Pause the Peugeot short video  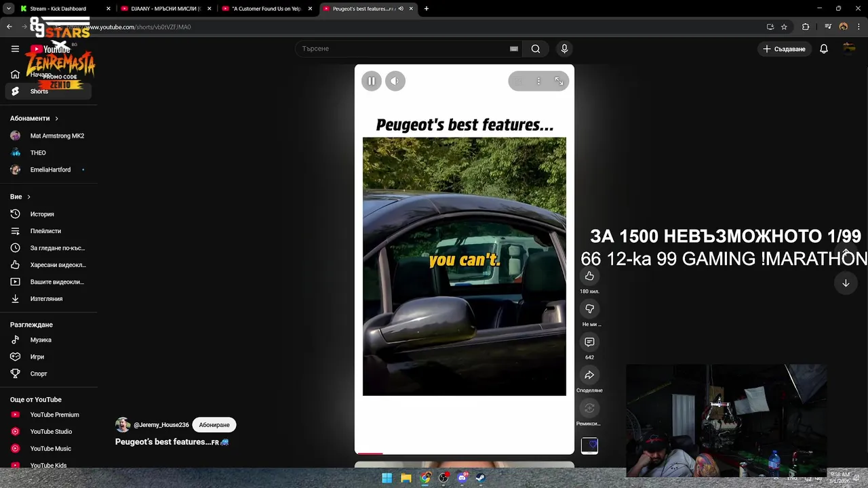372,81
